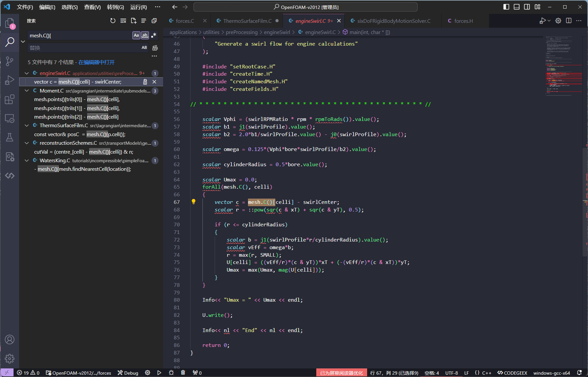This screenshot has height=377, width=588.
Task: Toggle Match Case in search box
Action: pos(136,35)
